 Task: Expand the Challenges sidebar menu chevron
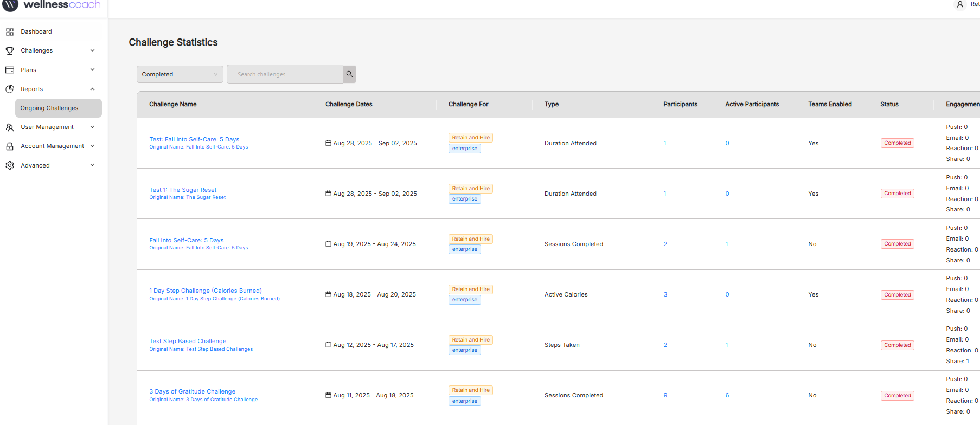click(92, 51)
